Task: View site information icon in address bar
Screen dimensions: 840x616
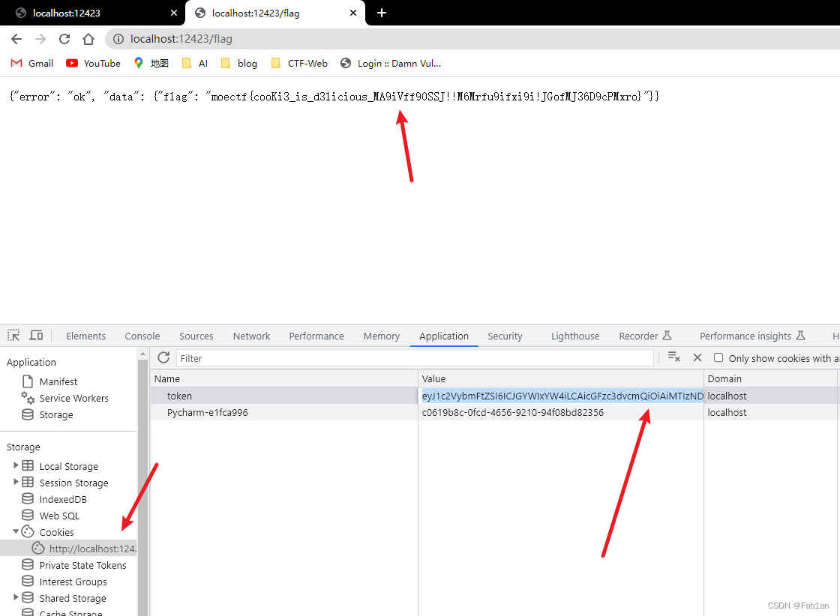Action: [118, 39]
